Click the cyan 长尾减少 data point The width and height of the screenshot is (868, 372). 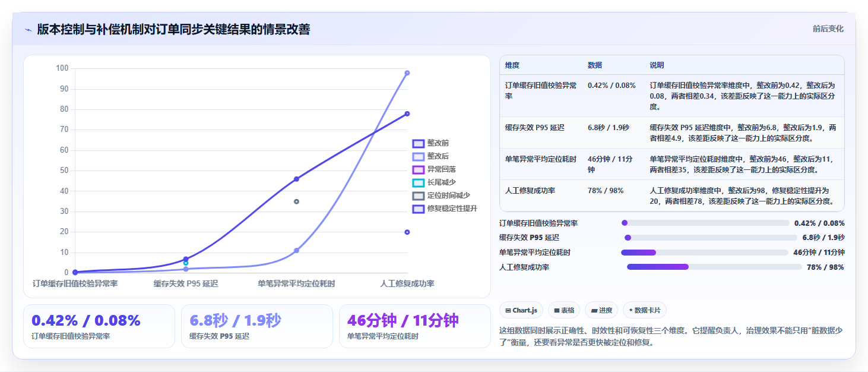186,263
